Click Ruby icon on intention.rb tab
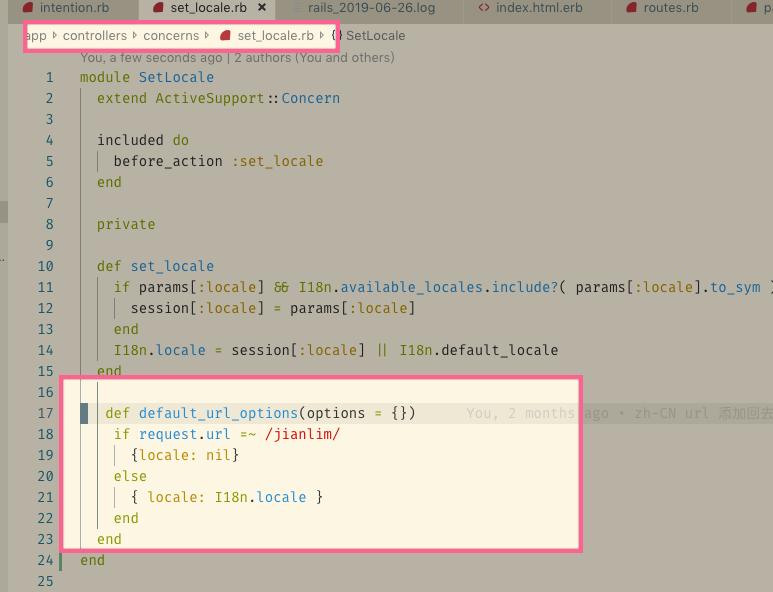The image size is (773, 592). 28,7
